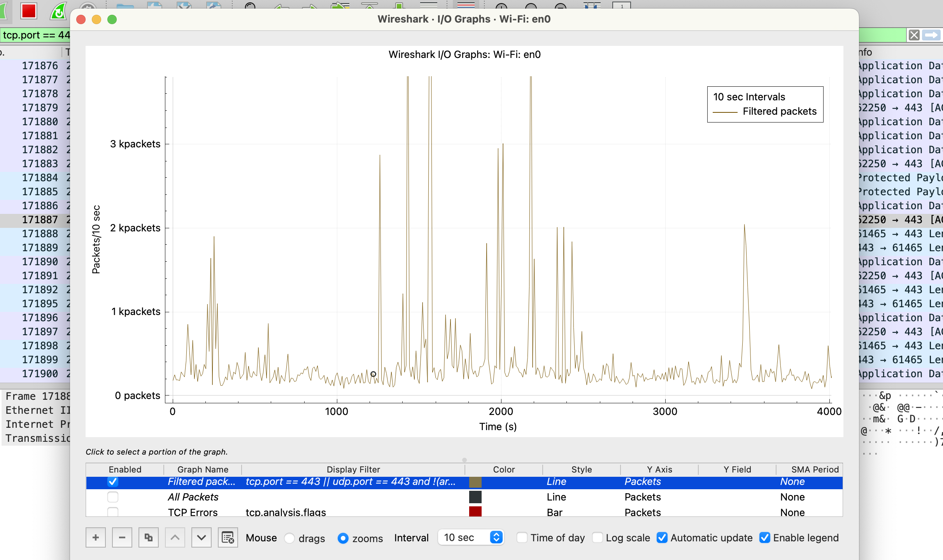Click the tcp.analysis.flags filter cell

click(x=286, y=512)
